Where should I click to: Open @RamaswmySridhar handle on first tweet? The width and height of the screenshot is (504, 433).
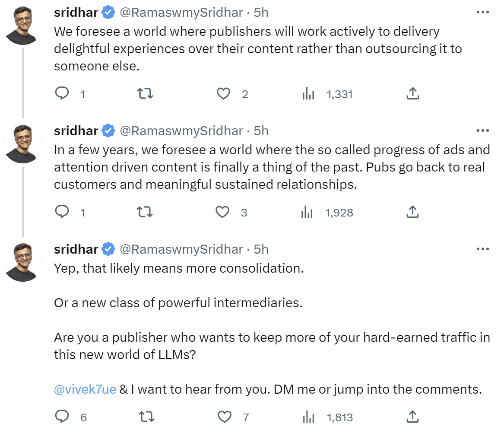coord(181,13)
